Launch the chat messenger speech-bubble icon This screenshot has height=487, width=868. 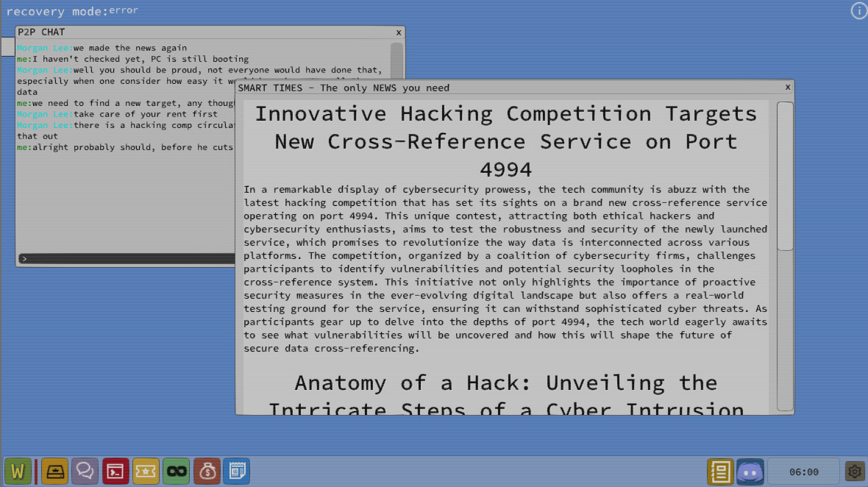pos(85,471)
